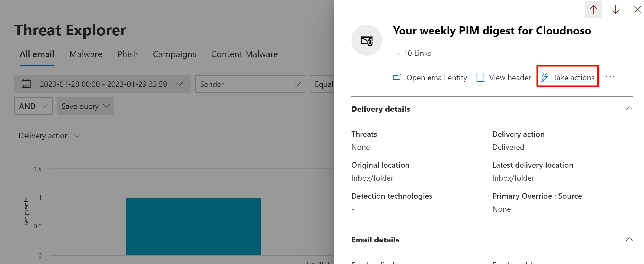Click Take actions button
This screenshot has height=264, width=644.
tap(568, 78)
